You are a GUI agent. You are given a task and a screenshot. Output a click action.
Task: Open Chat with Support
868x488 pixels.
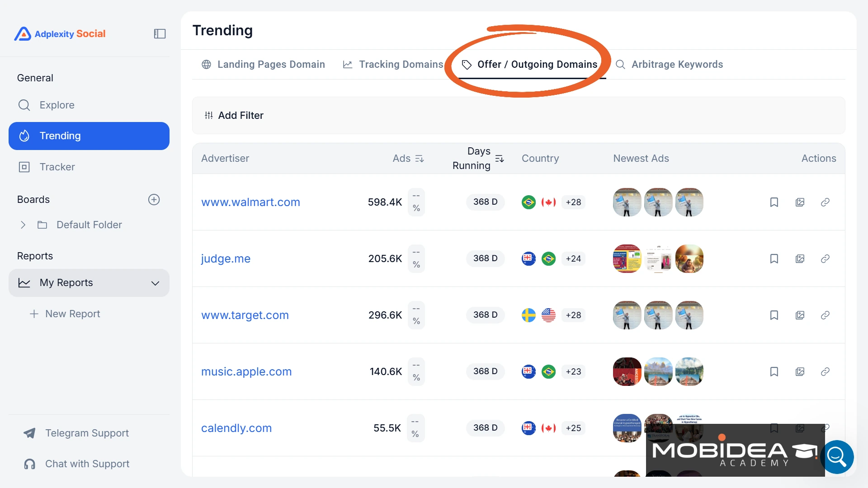(x=76, y=464)
